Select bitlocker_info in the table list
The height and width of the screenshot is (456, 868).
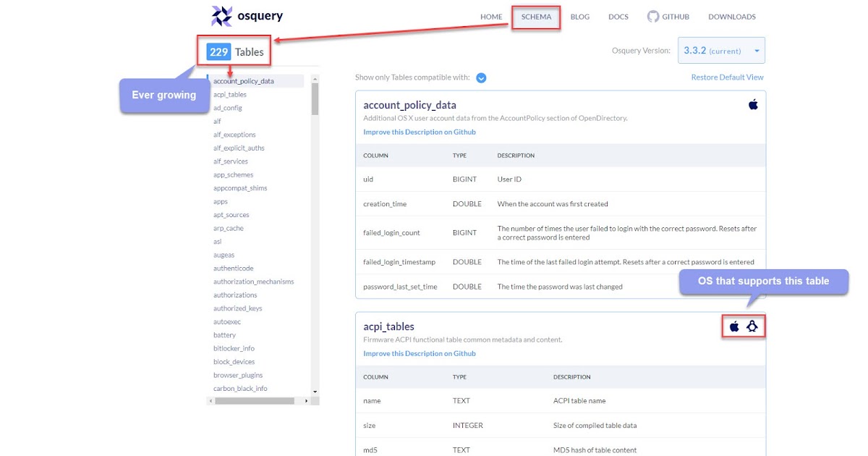tap(234, 349)
